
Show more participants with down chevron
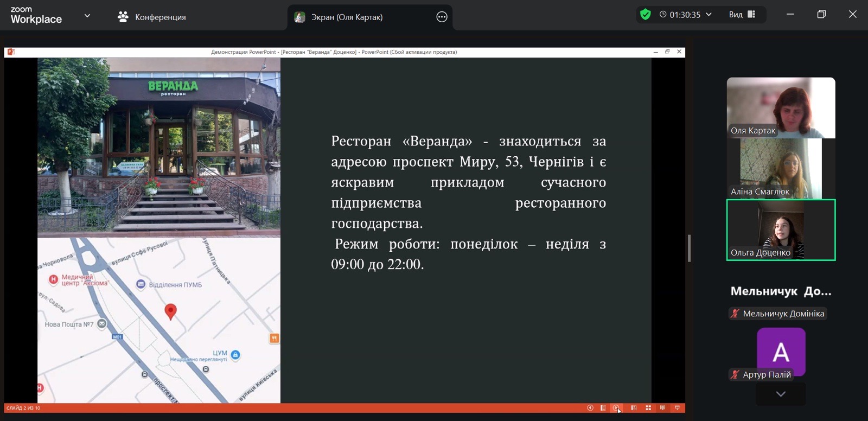pyautogui.click(x=781, y=394)
